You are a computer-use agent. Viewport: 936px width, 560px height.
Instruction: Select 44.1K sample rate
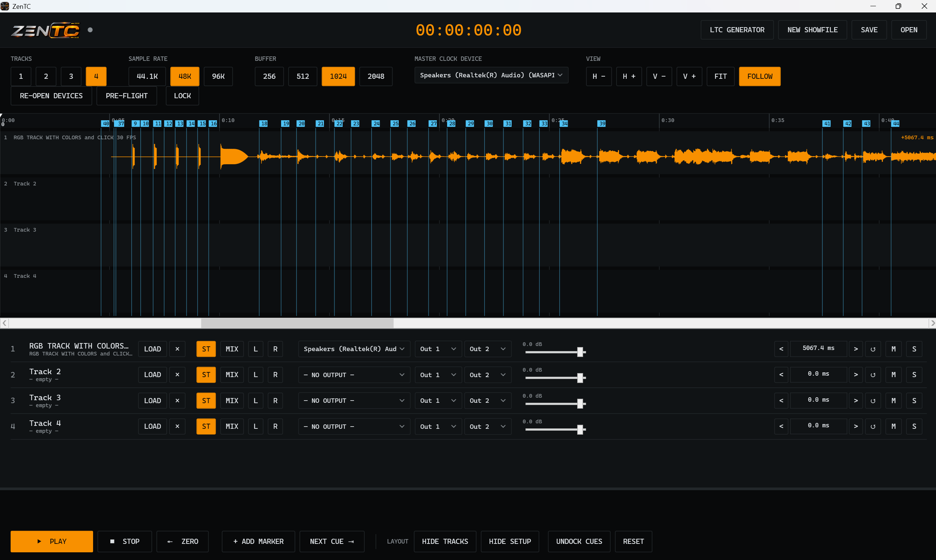tap(147, 77)
